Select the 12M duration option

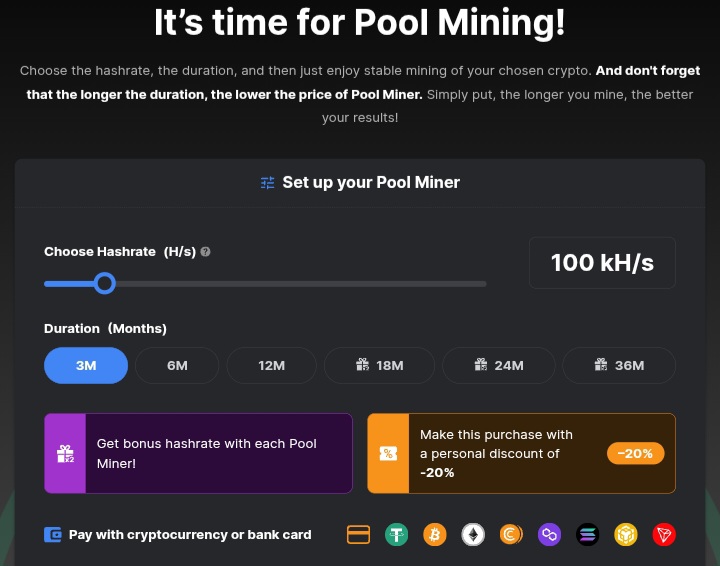coord(271,365)
